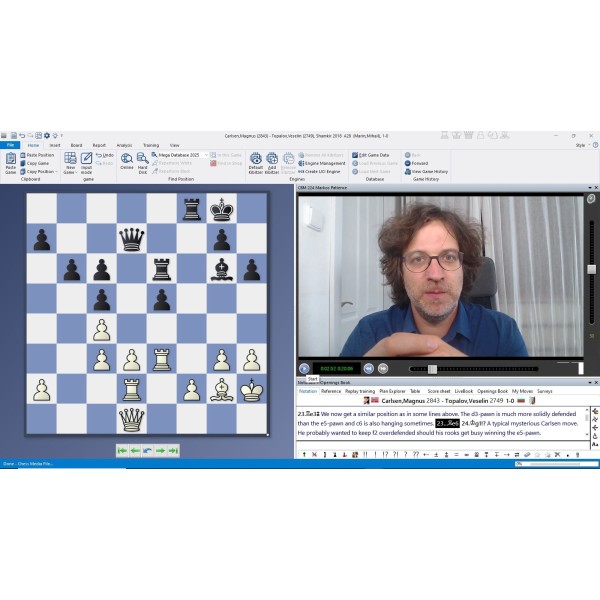Open the View ribbon tab
The height and width of the screenshot is (600, 600).
point(174,145)
